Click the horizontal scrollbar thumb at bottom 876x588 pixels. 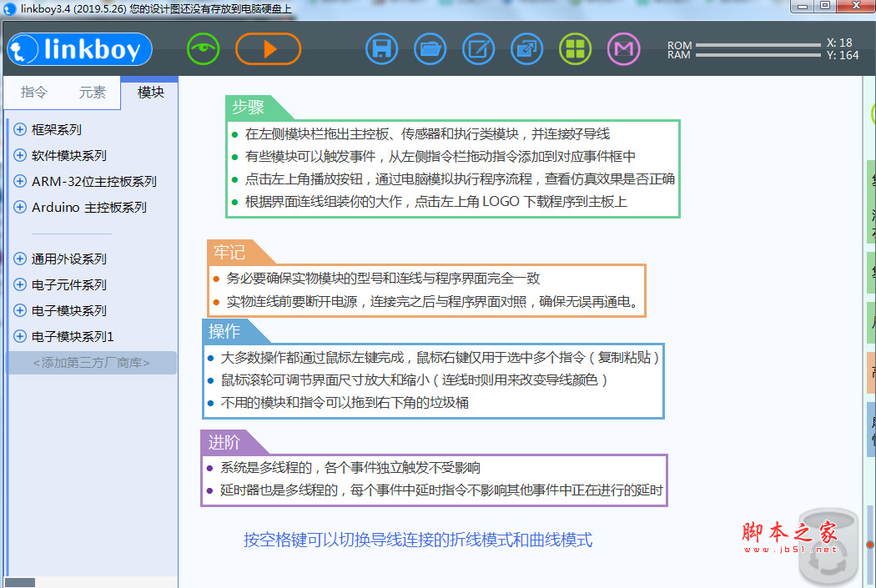(x=20, y=582)
